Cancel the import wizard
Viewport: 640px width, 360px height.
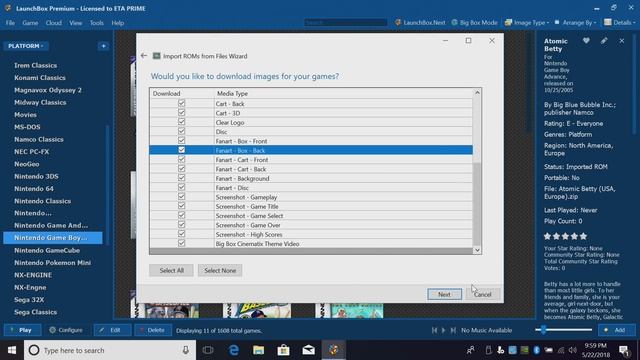point(482,294)
